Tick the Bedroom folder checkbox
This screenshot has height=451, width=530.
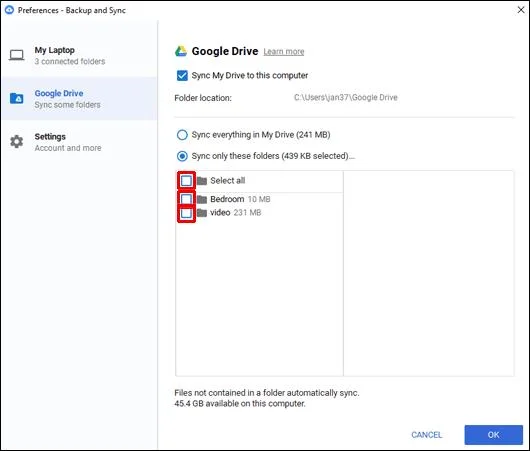(x=186, y=199)
